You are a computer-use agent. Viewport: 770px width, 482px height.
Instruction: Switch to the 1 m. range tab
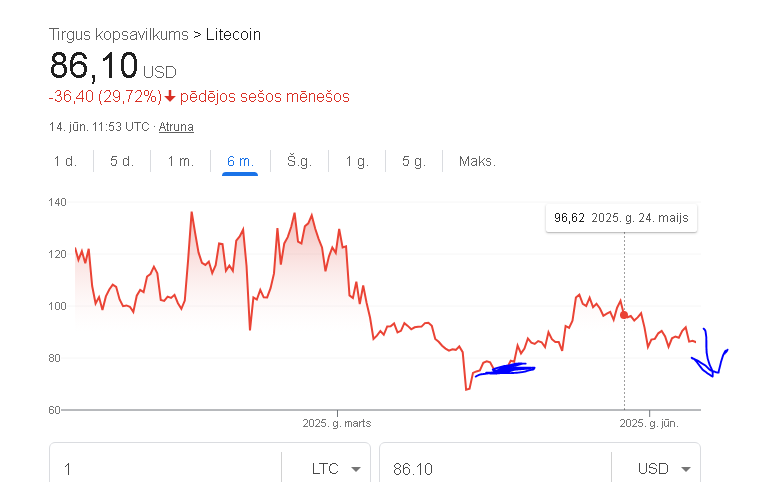coord(181,161)
